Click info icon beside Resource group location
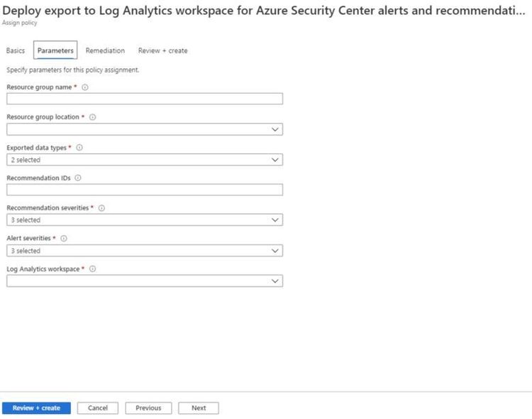The width and height of the screenshot is (532, 419). 92,117
